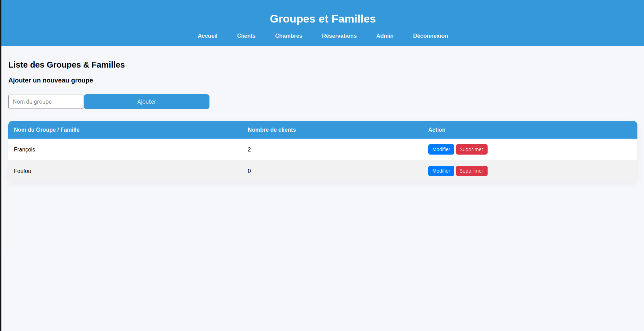
Task: Click the Nombre de clients column header
Action: 272,130
